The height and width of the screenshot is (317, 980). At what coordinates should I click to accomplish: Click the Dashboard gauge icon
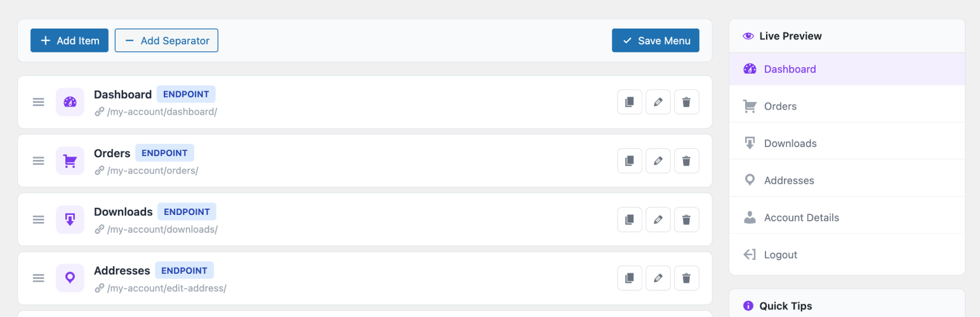pyautogui.click(x=70, y=102)
